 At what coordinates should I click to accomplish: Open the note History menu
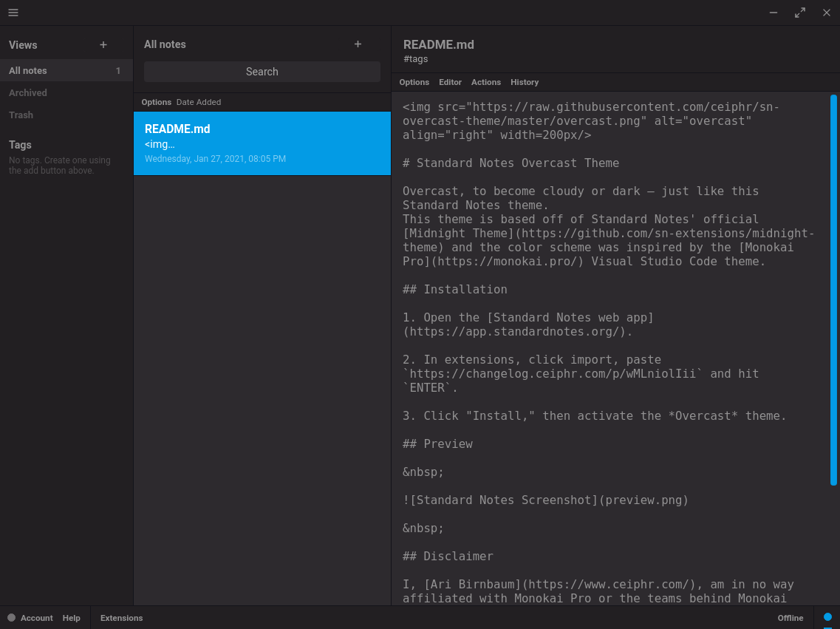tap(525, 82)
